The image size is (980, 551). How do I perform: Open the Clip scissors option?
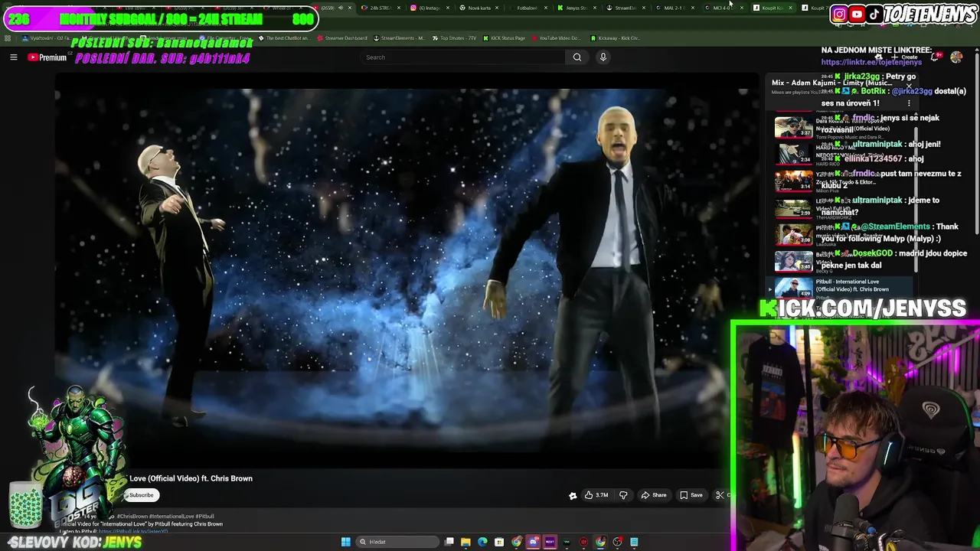point(720,495)
